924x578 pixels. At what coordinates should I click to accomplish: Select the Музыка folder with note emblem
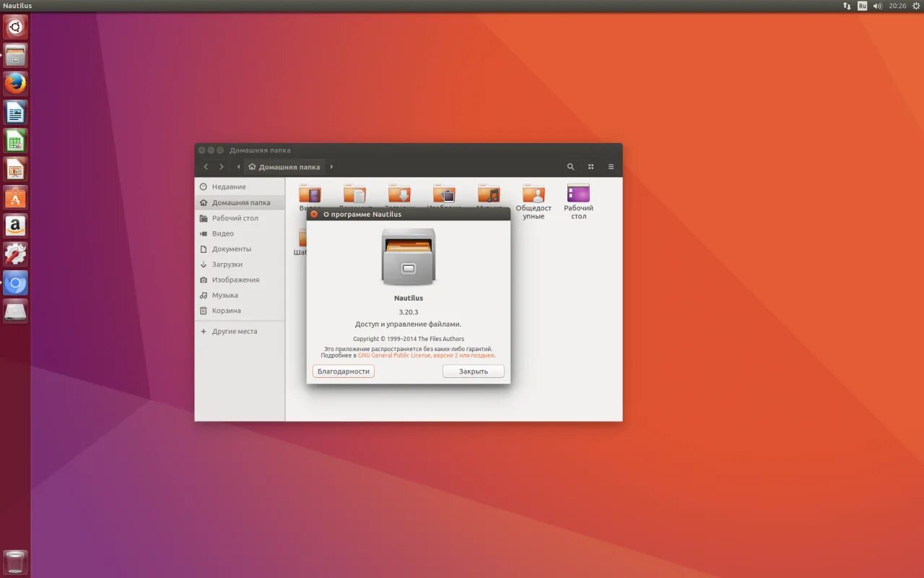pos(489,194)
